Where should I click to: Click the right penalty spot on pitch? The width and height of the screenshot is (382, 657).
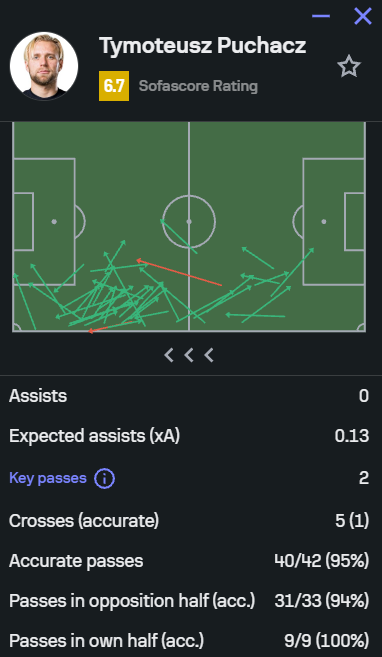tap(324, 222)
